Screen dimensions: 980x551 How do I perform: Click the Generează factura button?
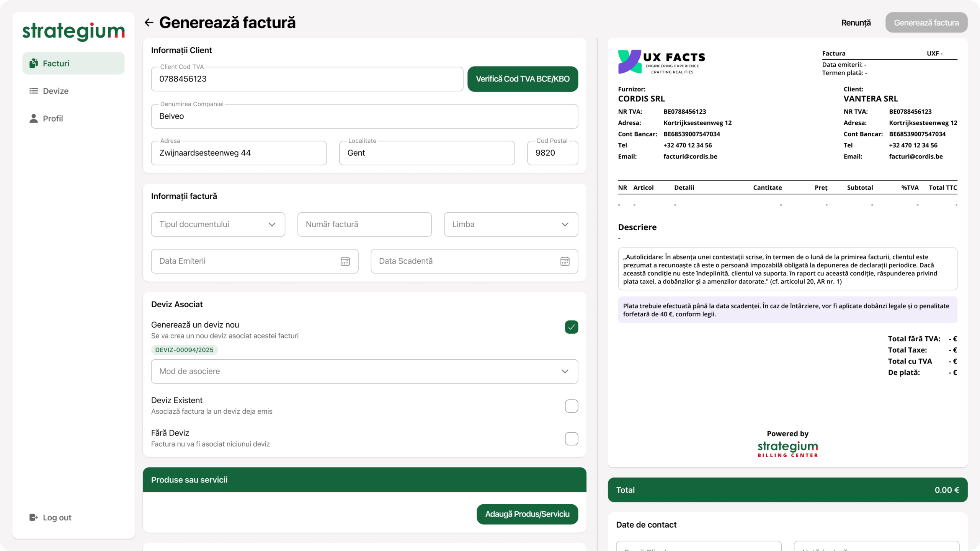pos(926,23)
